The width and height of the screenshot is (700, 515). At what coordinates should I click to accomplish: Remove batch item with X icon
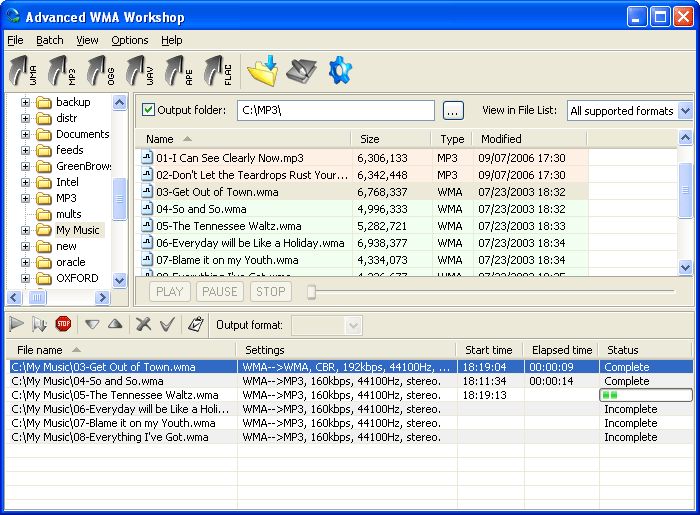[143, 324]
